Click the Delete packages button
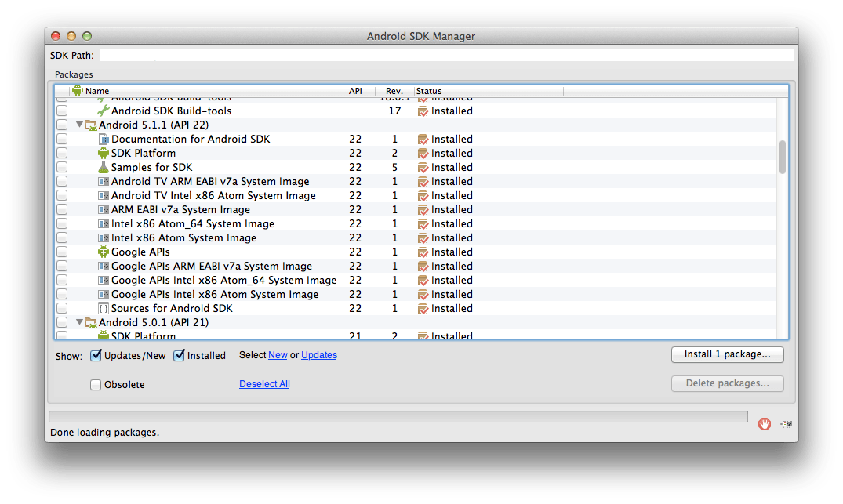Viewport: 843px width, 504px height. pyautogui.click(x=728, y=383)
